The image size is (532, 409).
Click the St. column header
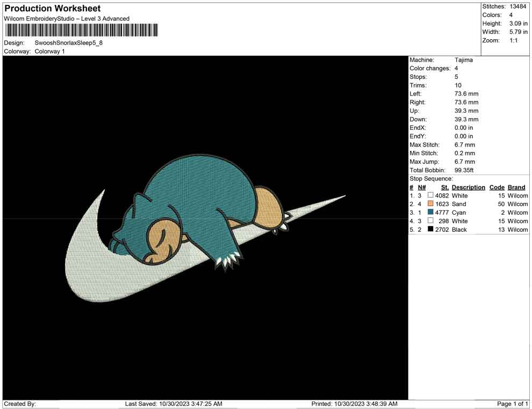click(444, 187)
